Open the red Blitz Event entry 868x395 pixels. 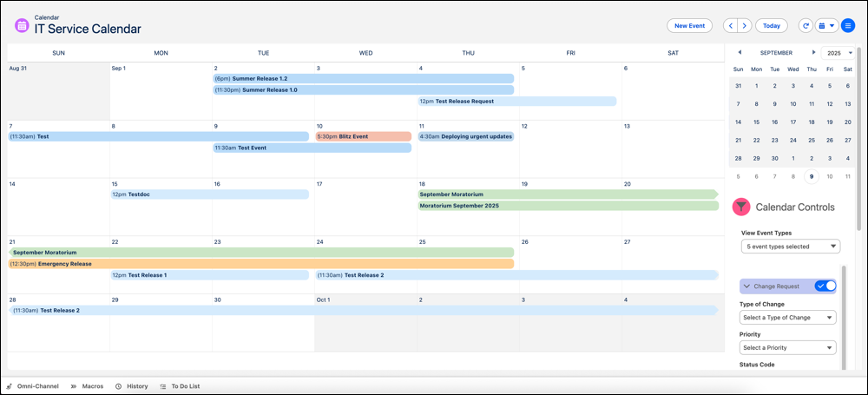pyautogui.click(x=363, y=136)
